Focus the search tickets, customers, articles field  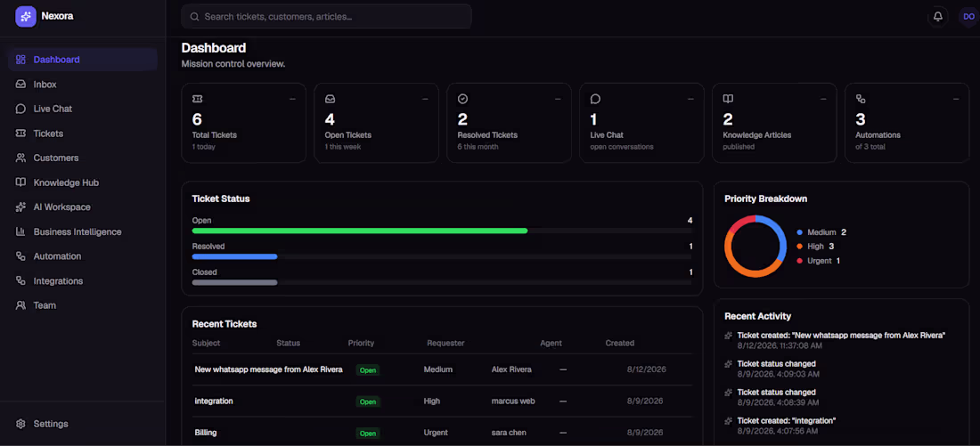[326, 17]
